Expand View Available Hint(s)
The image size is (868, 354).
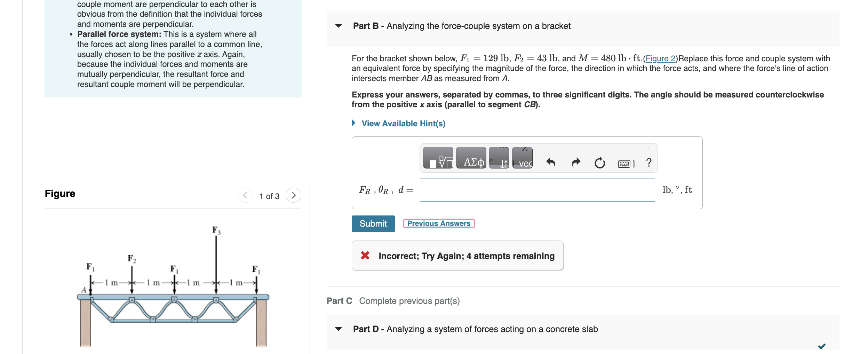[x=404, y=123]
